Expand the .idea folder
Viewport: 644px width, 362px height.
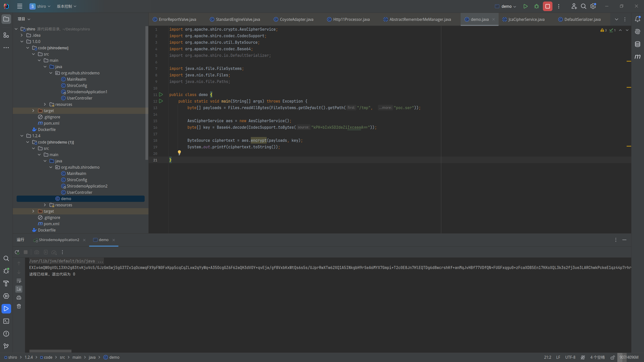tap(22, 35)
